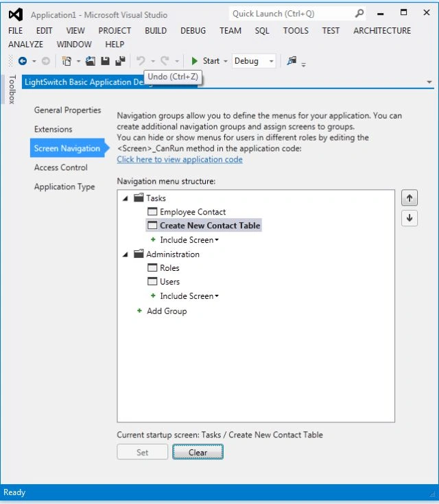The height and width of the screenshot is (504, 439).
Task: Open the ARCHITECTURE menu
Action: 382,31
